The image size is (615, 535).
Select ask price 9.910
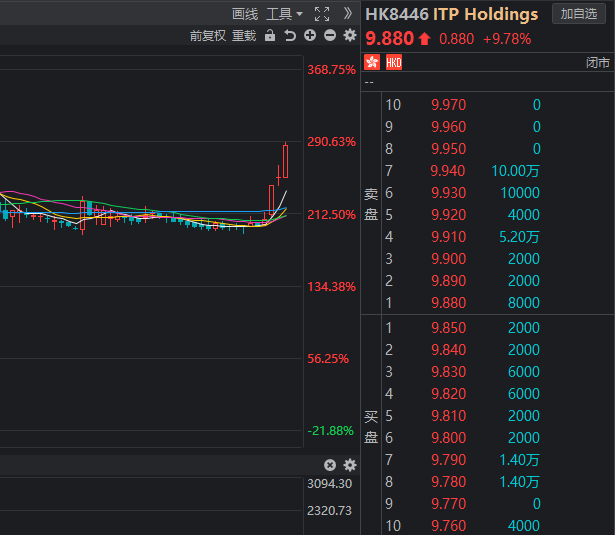tap(449, 237)
